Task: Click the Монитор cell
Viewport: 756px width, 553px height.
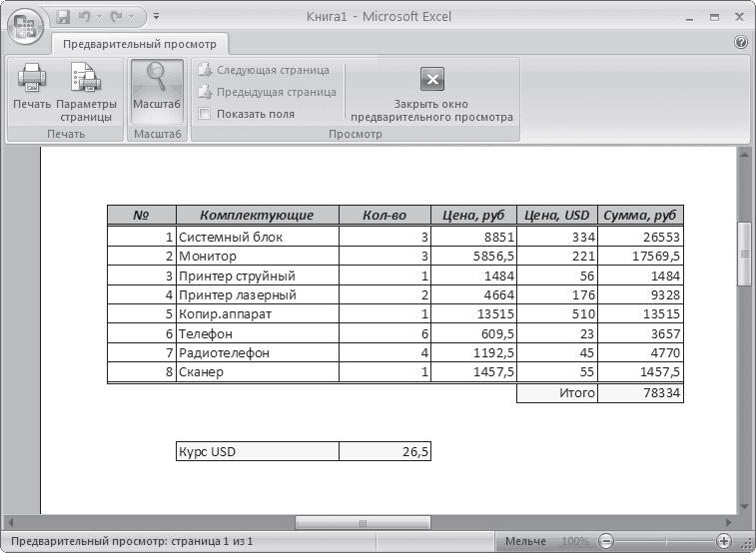Action: (x=258, y=256)
